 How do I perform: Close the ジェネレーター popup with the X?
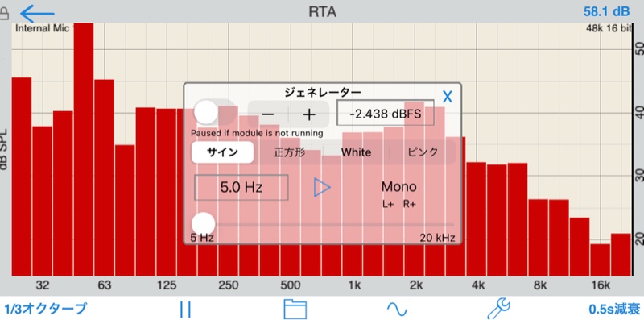pos(448,97)
